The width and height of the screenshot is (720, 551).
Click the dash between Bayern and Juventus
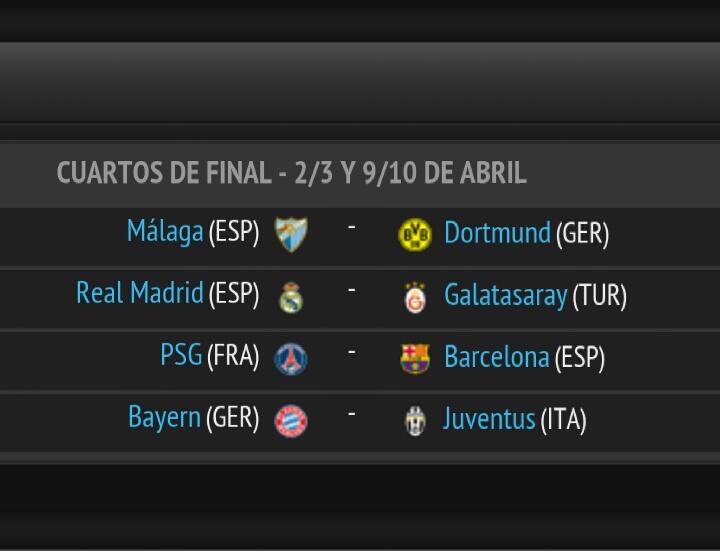(352, 414)
